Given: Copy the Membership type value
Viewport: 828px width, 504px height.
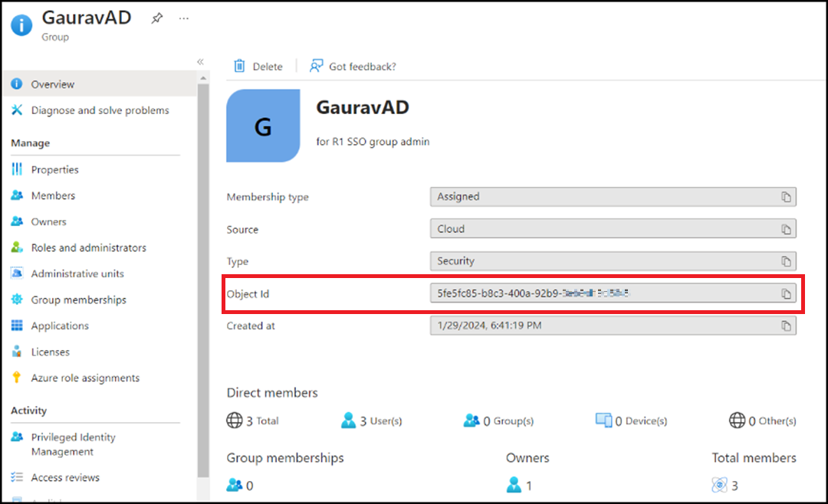Looking at the screenshot, I should [x=786, y=197].
